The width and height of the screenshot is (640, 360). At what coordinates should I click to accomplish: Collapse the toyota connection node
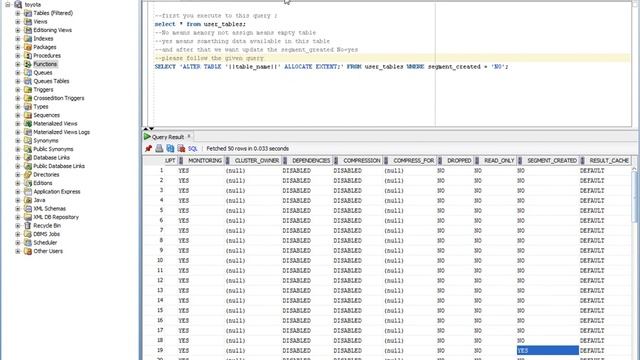[8, 4]
